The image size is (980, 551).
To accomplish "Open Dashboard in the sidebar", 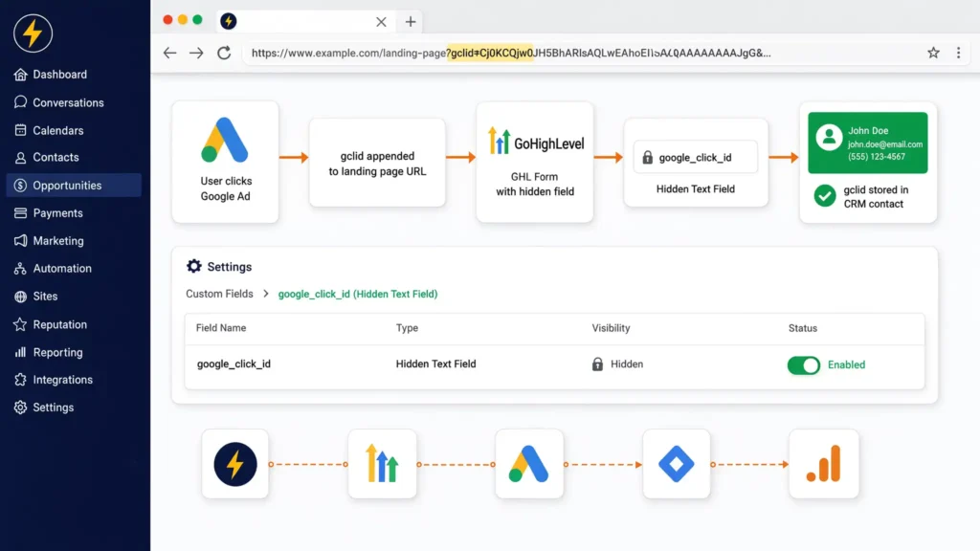I will pos(51,75).
